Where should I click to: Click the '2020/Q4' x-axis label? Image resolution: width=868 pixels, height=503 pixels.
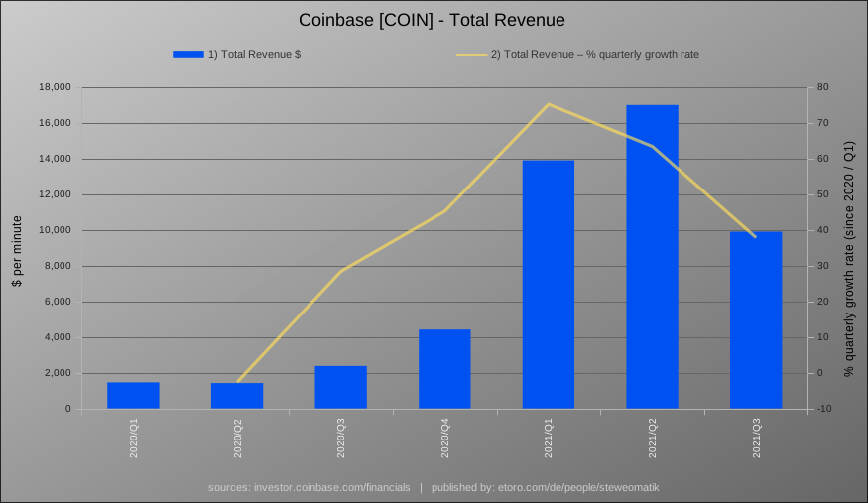pos(445,438)
